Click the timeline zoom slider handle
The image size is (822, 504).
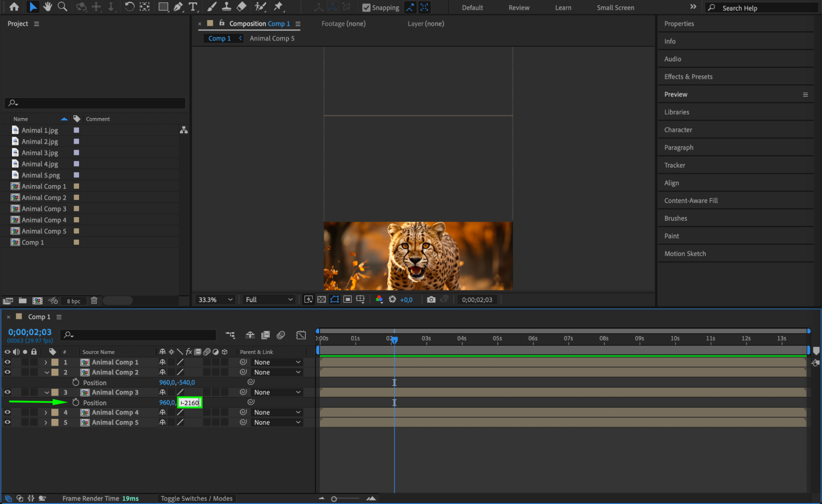(334, 499)
